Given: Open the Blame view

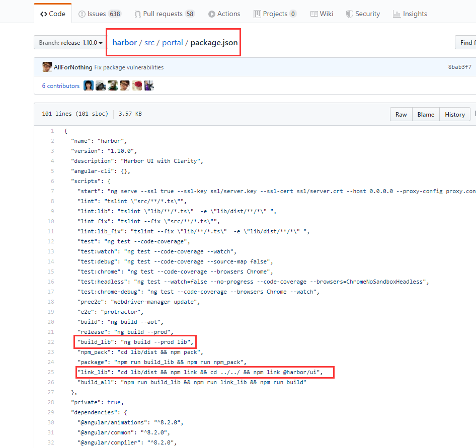Looking at the screenshot, I should [x=426, y=114].
